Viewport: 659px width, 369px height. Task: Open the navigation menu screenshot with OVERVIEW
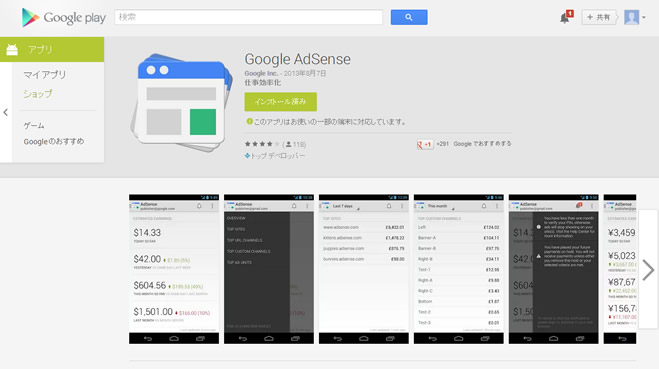click(269, 269)
